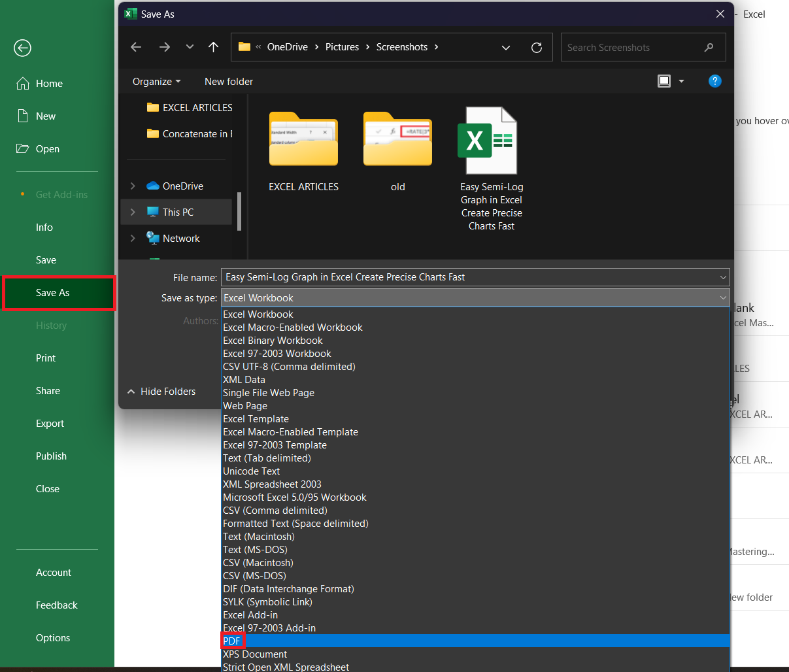Select Save As in backstage sidebar
This screenshot has height=672, width=789.
click(57, 293)
